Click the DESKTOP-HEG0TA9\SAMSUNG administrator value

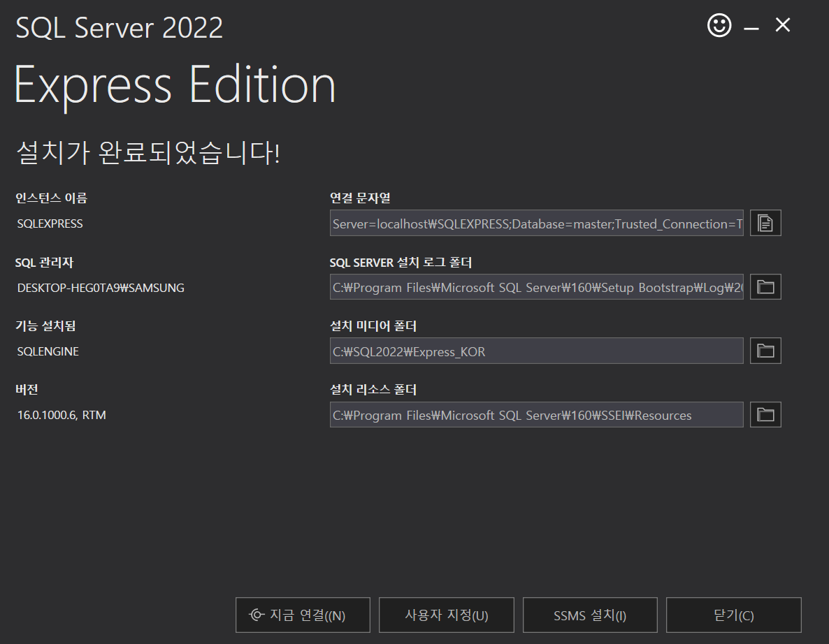[101, 288]
